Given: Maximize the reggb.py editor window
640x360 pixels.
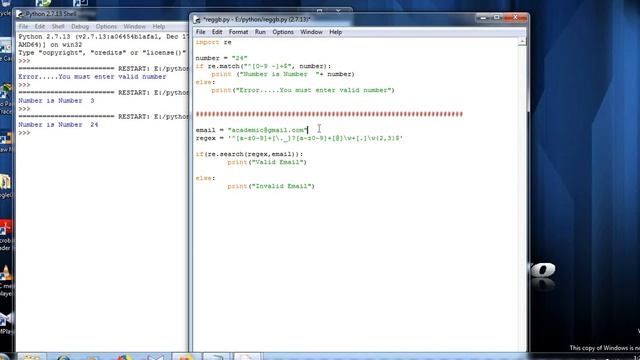Looking at the screenshot, I should tap(496, 18).
